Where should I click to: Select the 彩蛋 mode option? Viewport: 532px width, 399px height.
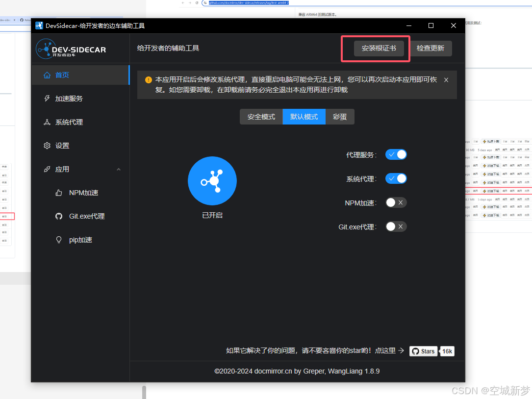pyautogui.click(x=340, y=117)
